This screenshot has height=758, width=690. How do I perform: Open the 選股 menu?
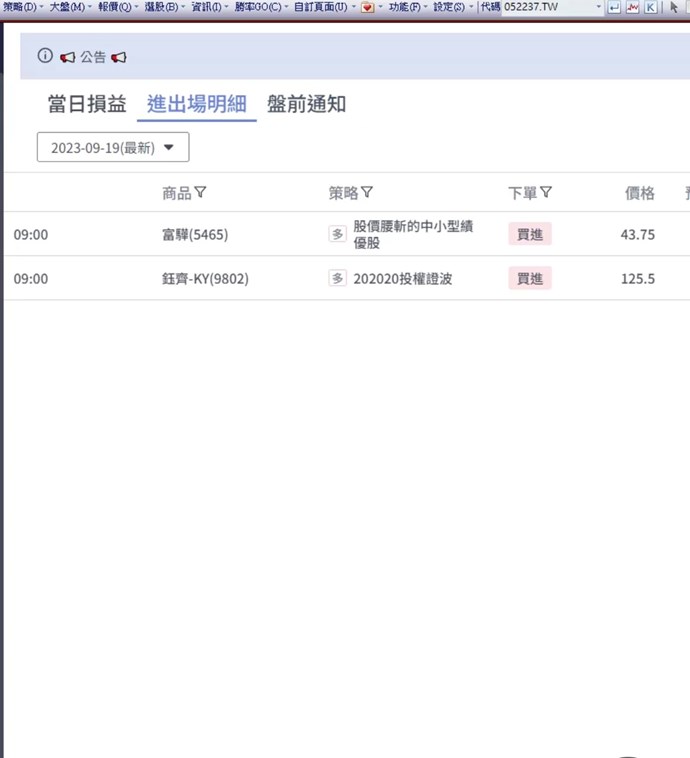[161, 7]
